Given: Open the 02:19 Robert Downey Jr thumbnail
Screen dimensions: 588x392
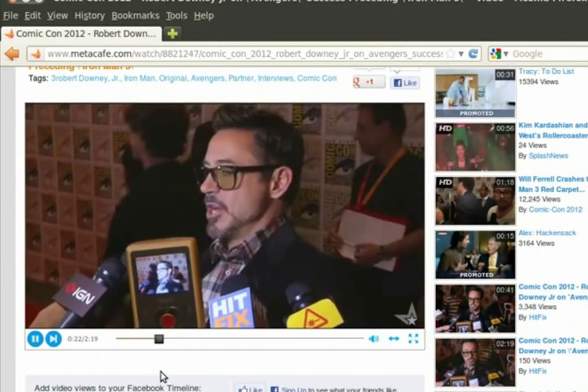Looking at the screenshot, I should point(475,363).
